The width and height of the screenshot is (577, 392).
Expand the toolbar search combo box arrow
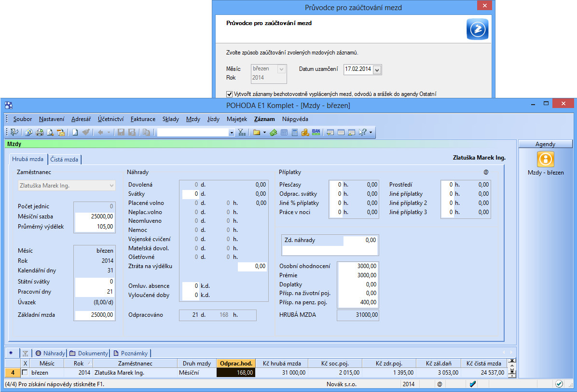231,133
